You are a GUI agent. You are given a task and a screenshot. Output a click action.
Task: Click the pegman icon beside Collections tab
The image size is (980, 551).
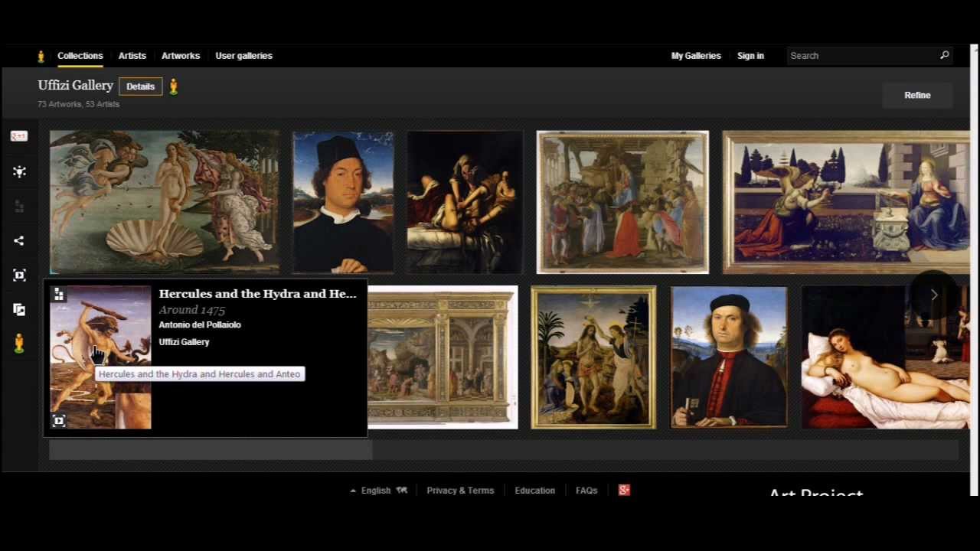pyautogui.click(x=41, y=56)
